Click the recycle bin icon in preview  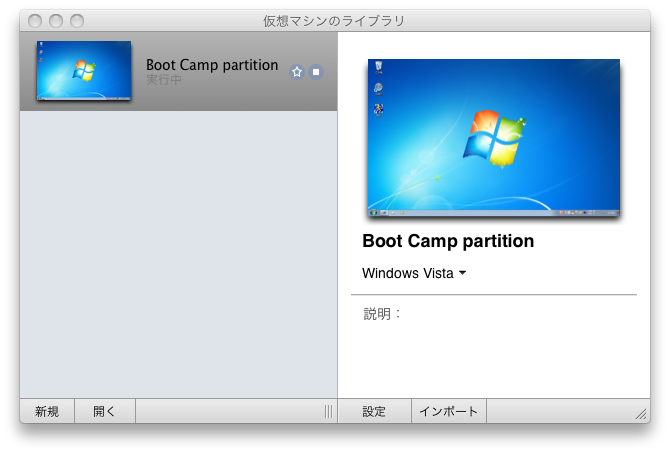tap(379, 67)
